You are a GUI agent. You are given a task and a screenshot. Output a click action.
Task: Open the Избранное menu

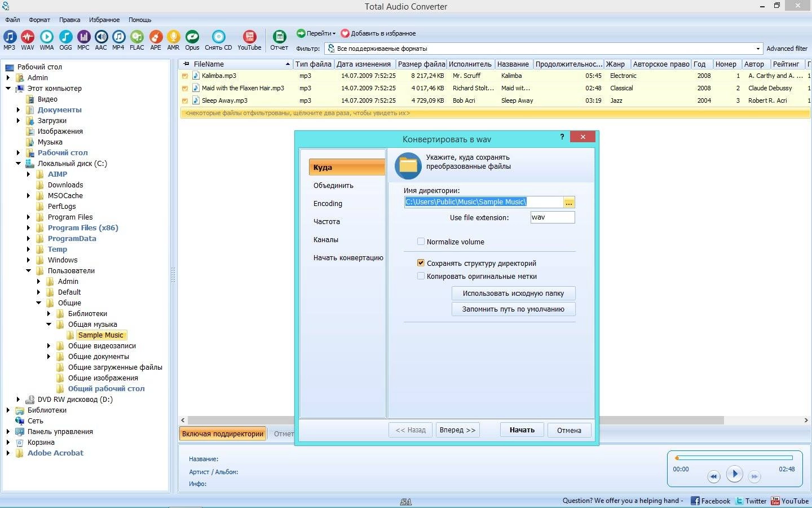104,20
